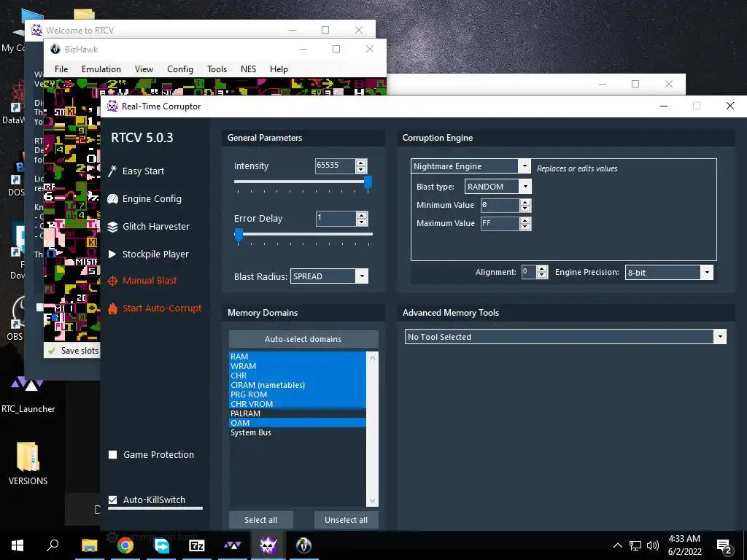Click the clock showing 4:33 AM
The height and width of the screenshot is (560, 747).
684,539
